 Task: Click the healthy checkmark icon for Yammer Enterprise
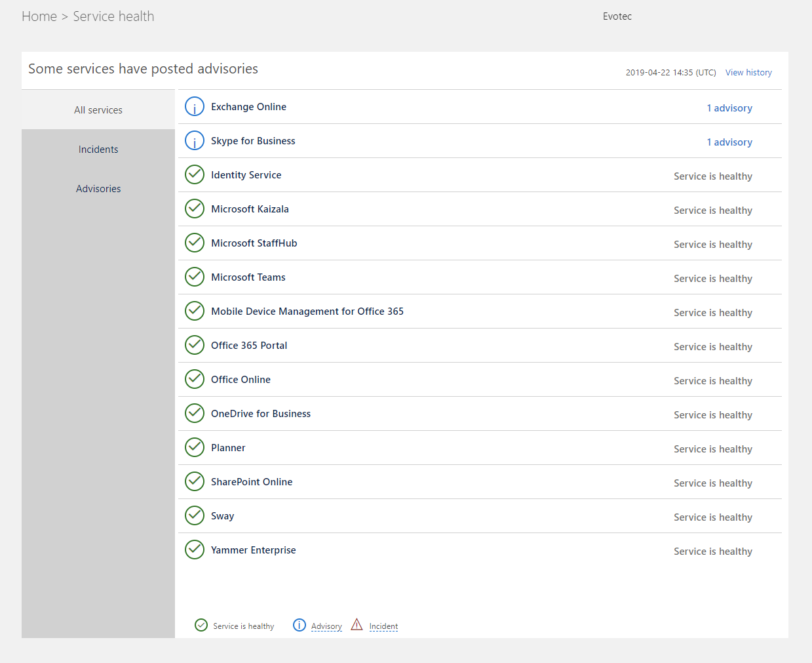pyautogui.click(x=194, y=550)
